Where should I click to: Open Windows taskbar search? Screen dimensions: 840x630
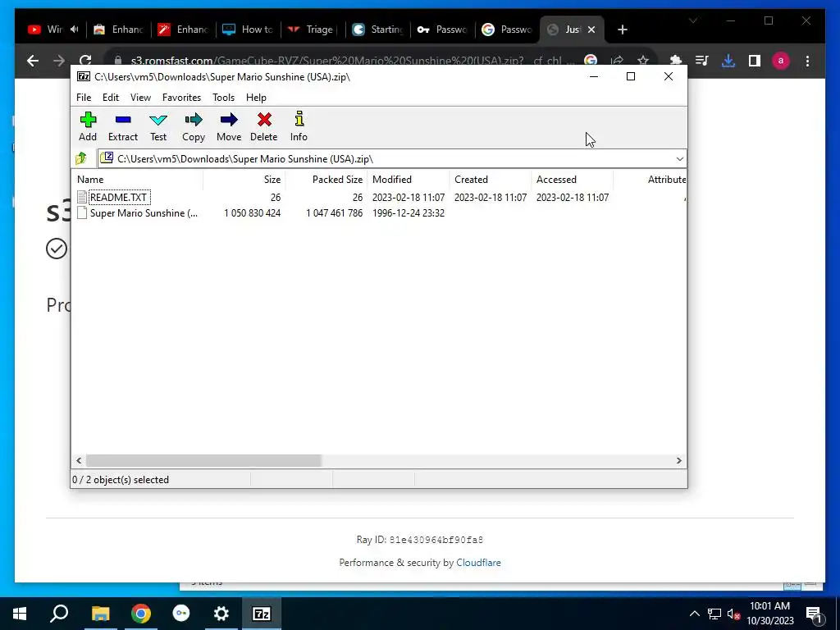59,614
